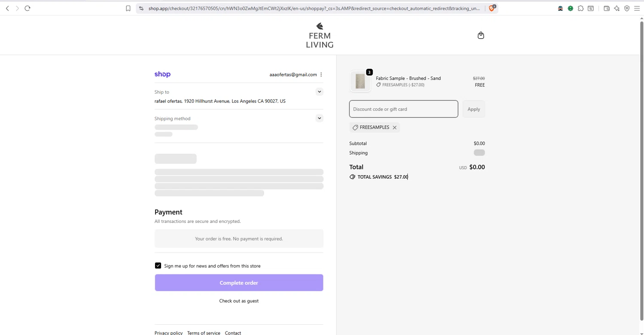This screenshot has width=644, height=335.
Task: Open account options three-dot menu
Action: (x=321, y=75)
